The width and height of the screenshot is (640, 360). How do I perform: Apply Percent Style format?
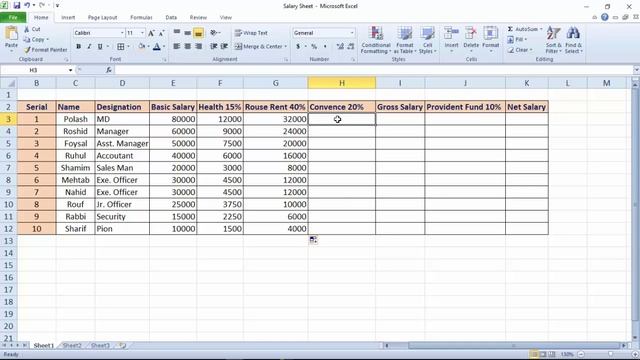tap(314, 47)
